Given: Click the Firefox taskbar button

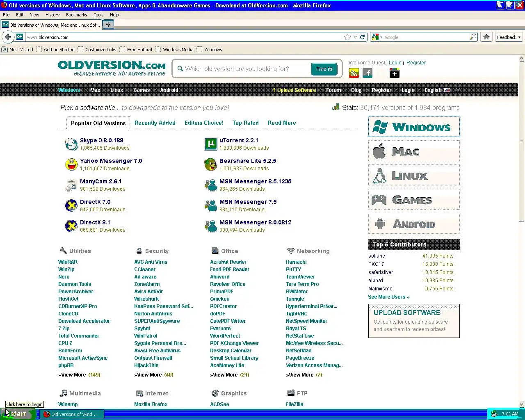Looking at the screenshot, I should [x=71, y=414].
